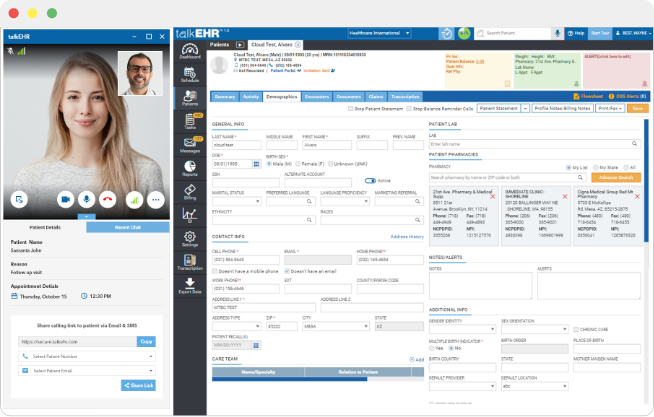
Task: Open the Dashboard sidebar icon
Action: [x=190, y=50]
